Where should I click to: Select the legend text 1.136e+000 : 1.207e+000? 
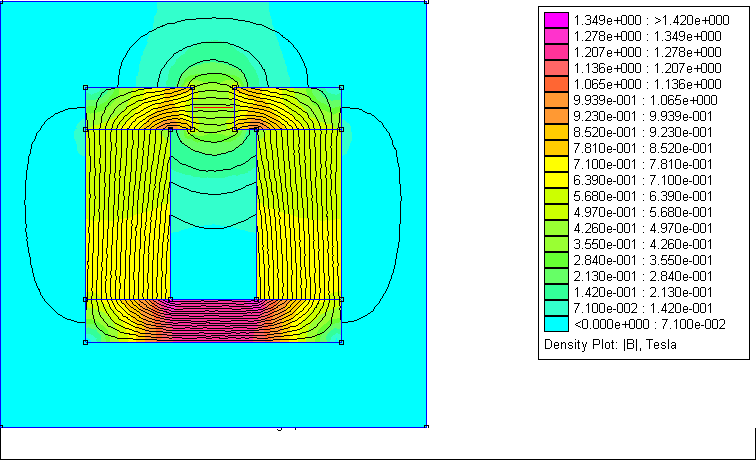point(647,68)
